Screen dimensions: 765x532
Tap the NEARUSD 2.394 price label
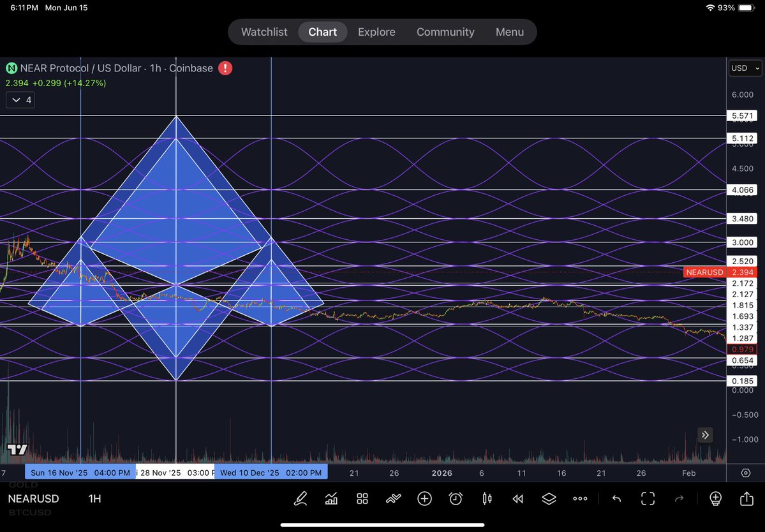(x=720, y=272)
